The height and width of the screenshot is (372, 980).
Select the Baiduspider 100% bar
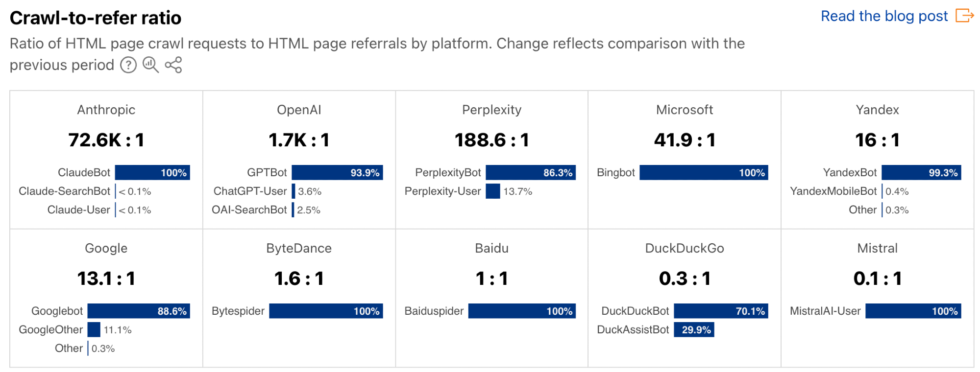522,311
